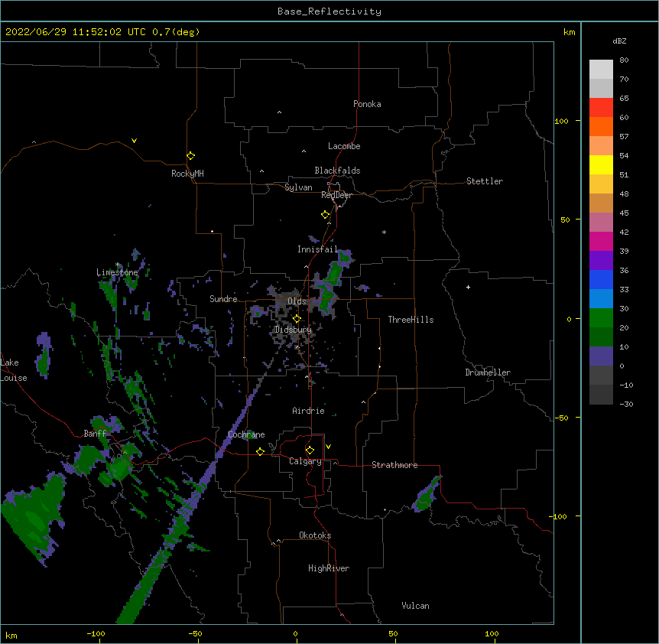The image size is (659, 644).
Task: Click the Banff label
Action: point(95,434)
